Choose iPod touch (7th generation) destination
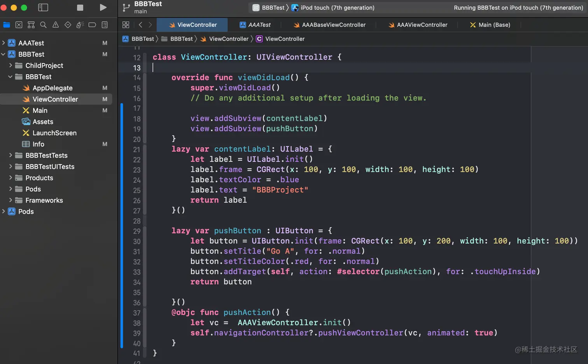The width and height of the screenshot is (588, 364). 333,8
